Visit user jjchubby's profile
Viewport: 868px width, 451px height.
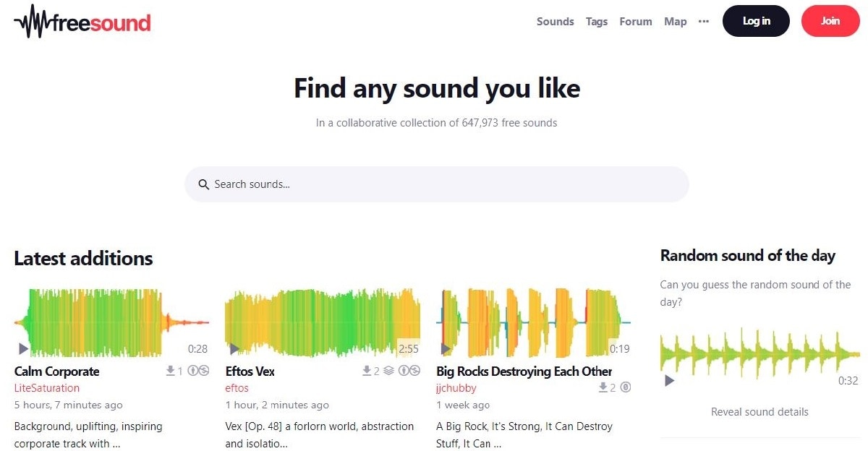tap(456, 388)
